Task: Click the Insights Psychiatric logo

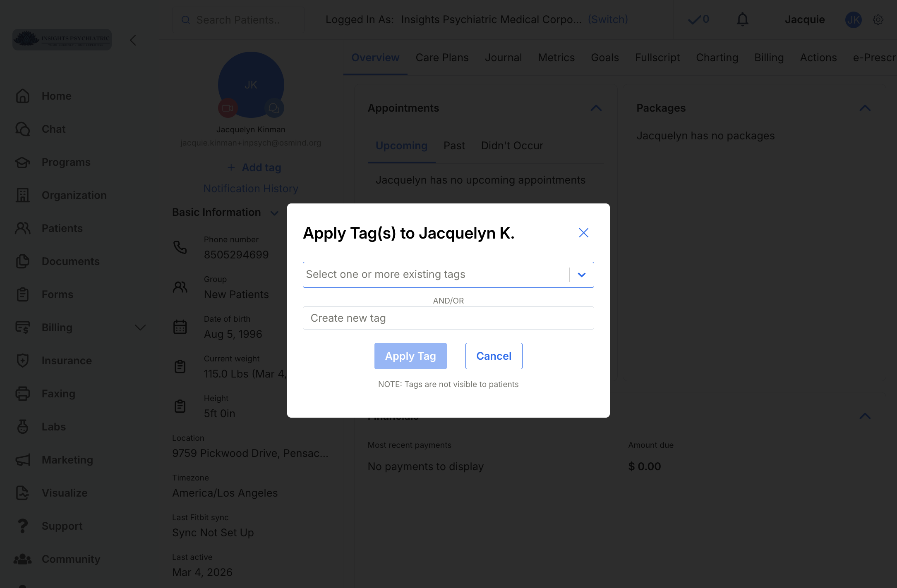Action: [x=62, y=40]
